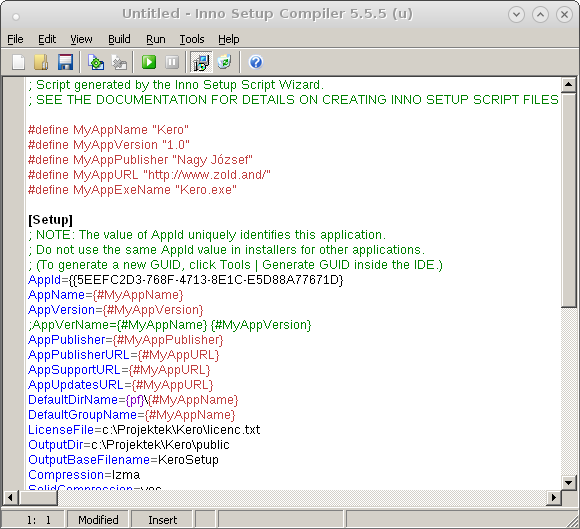
Task: Compile the script with the Compile icon
Action: (x=96, y=62)
